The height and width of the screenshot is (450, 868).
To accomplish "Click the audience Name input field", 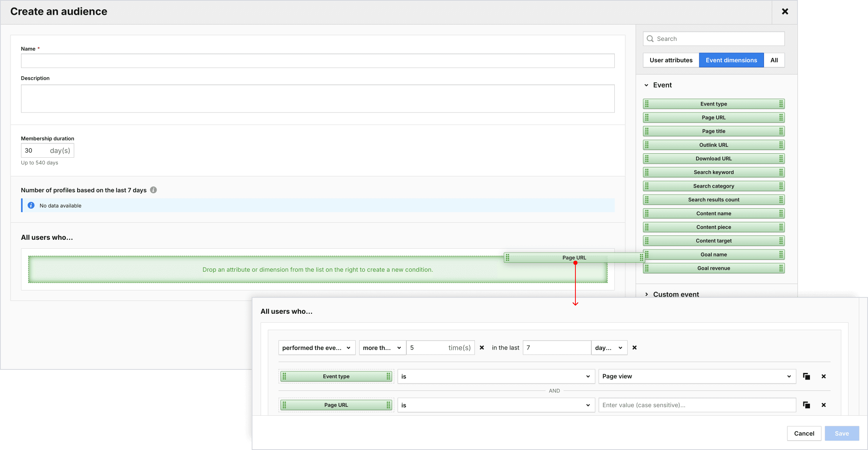I will (318, 61).
